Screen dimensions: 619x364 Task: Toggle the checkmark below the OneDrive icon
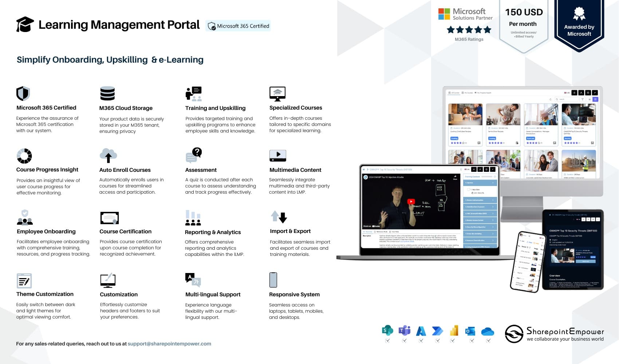click(x=488, y=341)
